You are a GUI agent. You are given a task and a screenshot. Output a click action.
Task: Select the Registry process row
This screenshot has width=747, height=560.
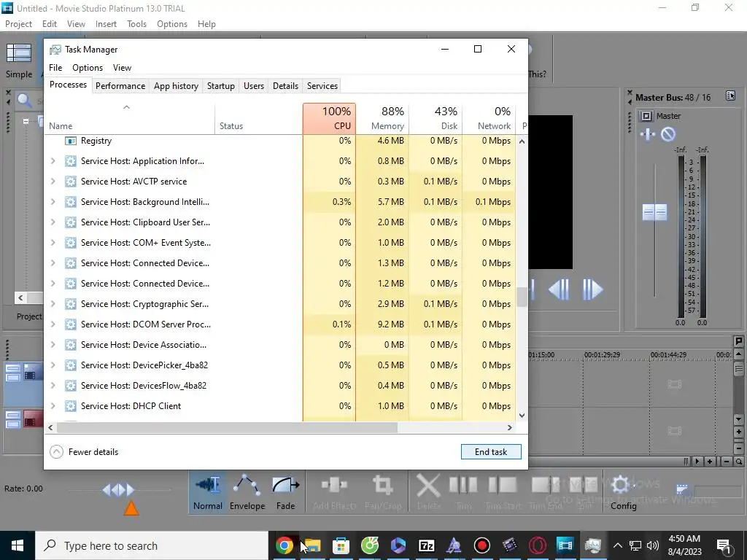pyautogui.click(x=279, y=141)
